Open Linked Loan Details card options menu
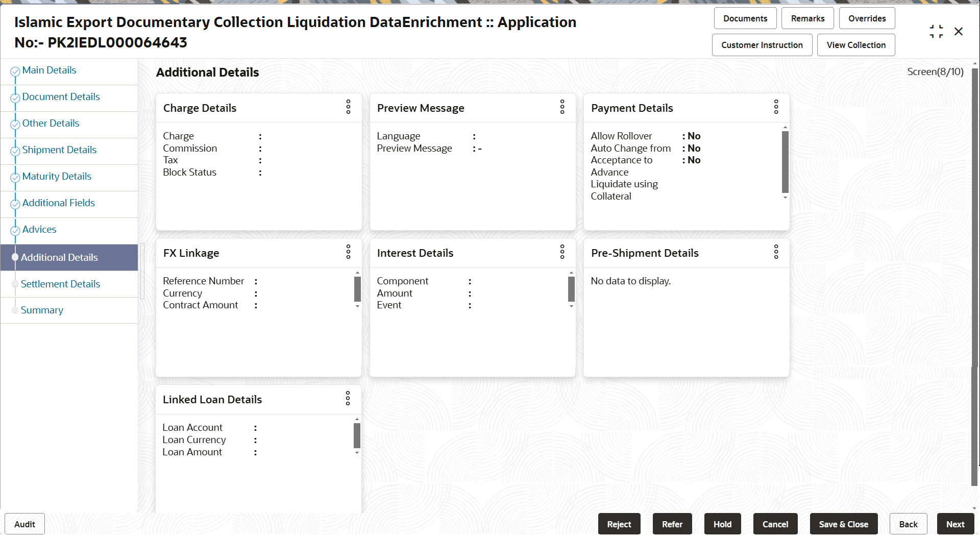The image size is (980, 537). pos(348,399)
